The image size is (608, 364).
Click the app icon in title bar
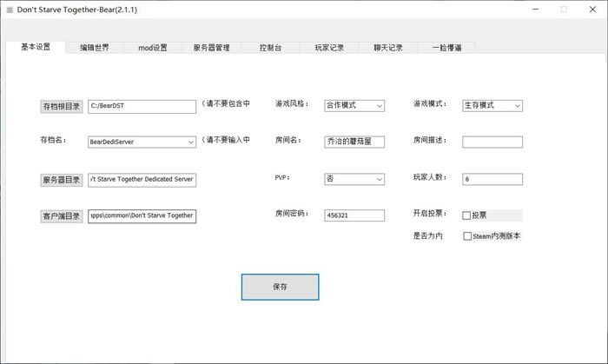(9, 10)
